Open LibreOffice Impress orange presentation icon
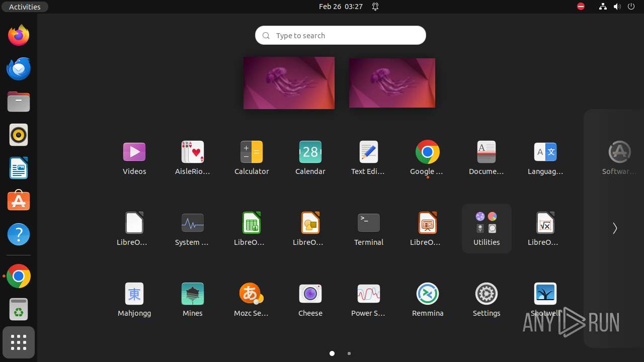The image size is (644, 362). tap(428, 229)
